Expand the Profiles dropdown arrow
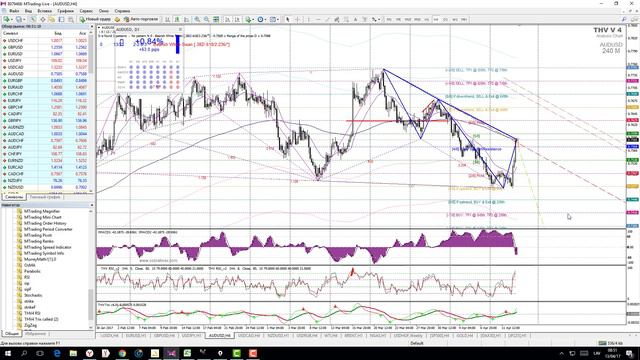Screen dimensions: 640x360 pos(24,19)
